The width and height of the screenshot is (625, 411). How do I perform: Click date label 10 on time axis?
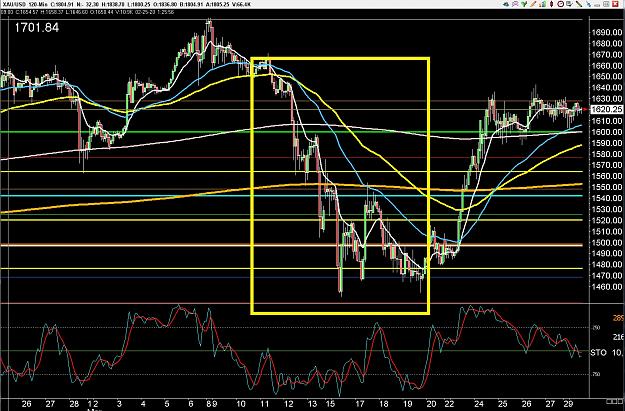click(x=240, y=403)
